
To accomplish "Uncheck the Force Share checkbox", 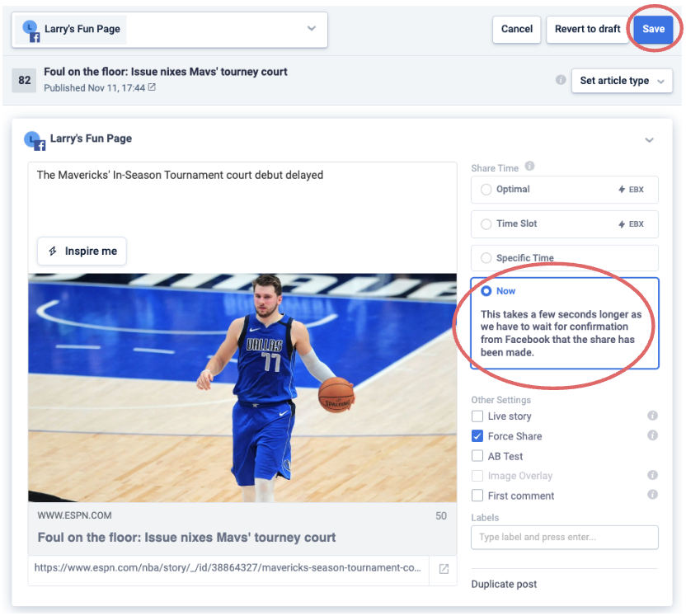I will tap(477, 436).
